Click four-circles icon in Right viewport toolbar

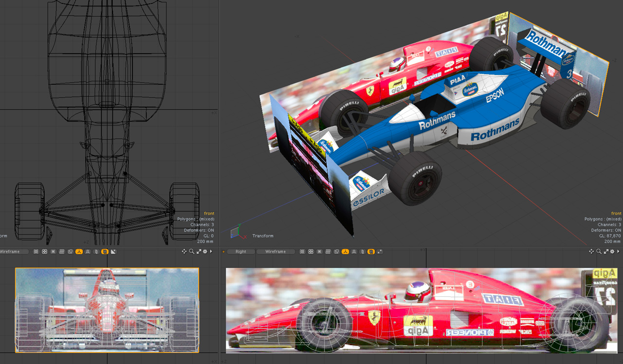tap(311, 252)
